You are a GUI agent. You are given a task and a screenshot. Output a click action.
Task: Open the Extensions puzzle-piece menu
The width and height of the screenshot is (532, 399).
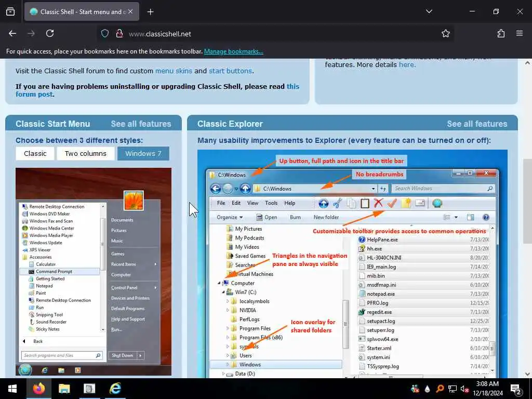[x=501, y=34]
